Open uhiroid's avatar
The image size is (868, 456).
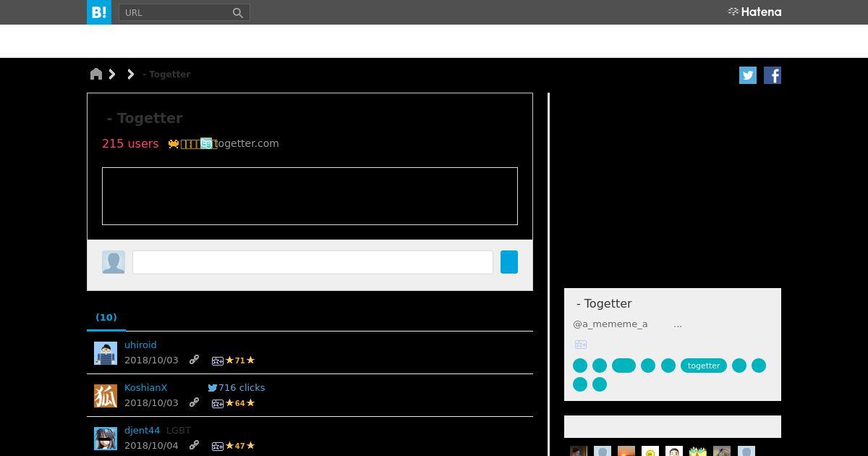click(106, 353)
